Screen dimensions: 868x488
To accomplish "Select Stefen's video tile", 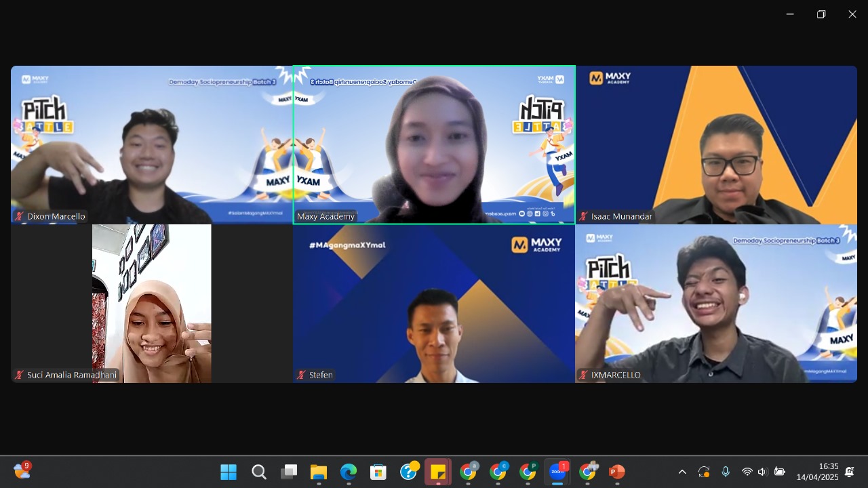I will pyautogui.click(x=434, y=304).
